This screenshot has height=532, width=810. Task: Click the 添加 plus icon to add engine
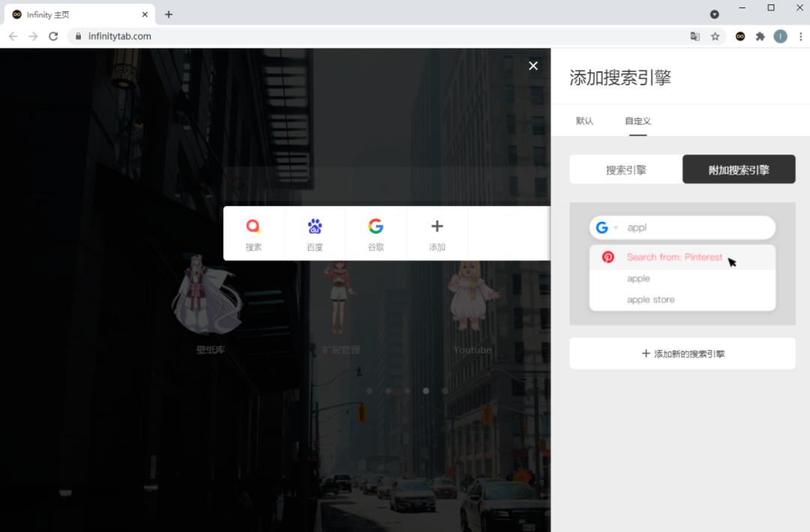pos(437,226)
